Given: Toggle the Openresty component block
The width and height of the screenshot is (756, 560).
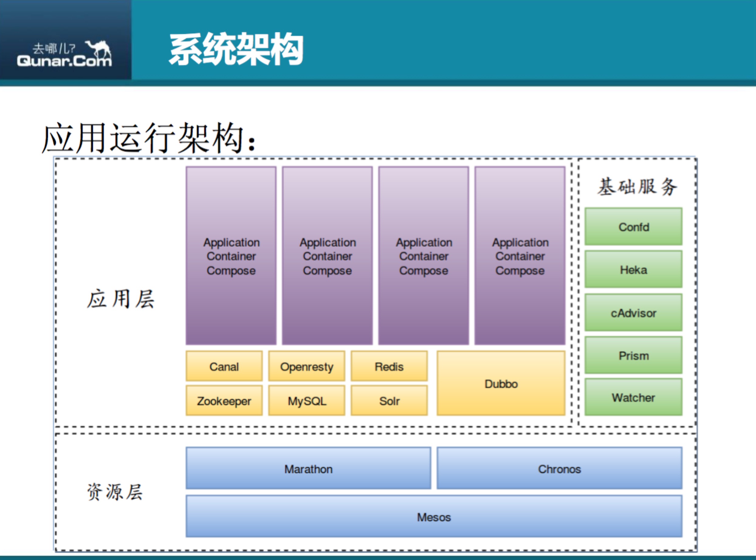Looking at the screenshot, I should tap(307, 366).
